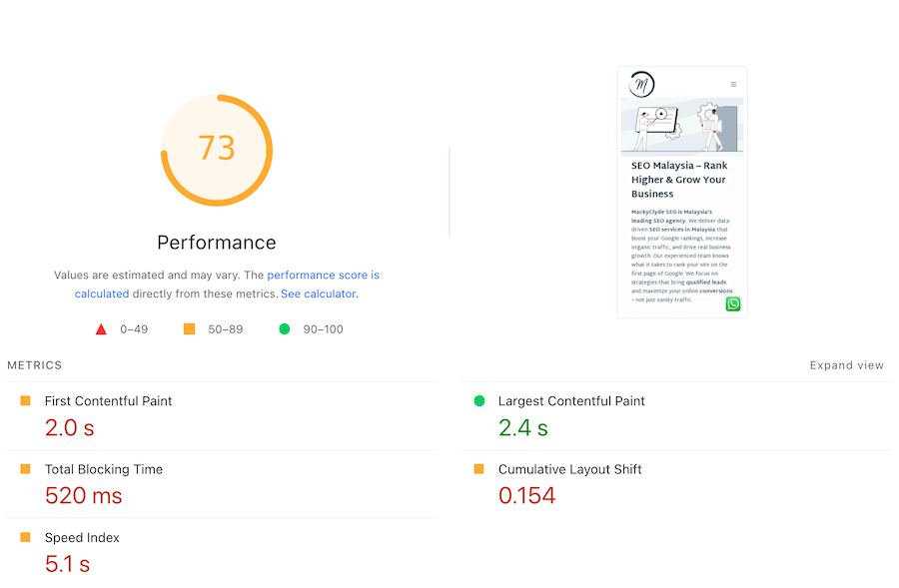
Task: Click the orange square beside Speed Index
Action: click(26, 537)
